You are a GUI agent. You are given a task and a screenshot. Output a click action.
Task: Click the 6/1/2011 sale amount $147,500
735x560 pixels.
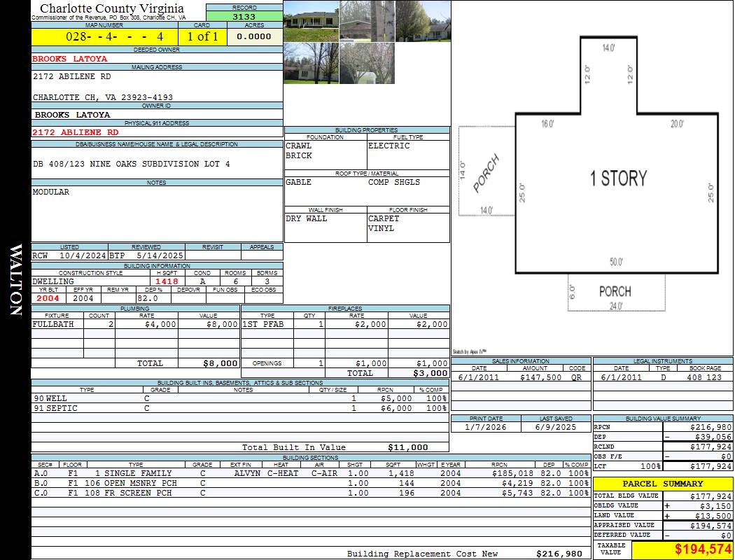tap(540, 377)
